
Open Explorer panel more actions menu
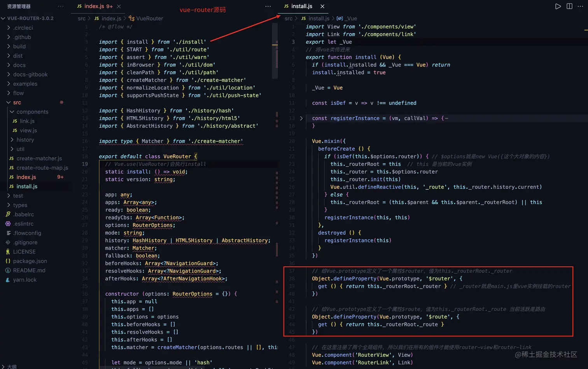tap(61, 6)
